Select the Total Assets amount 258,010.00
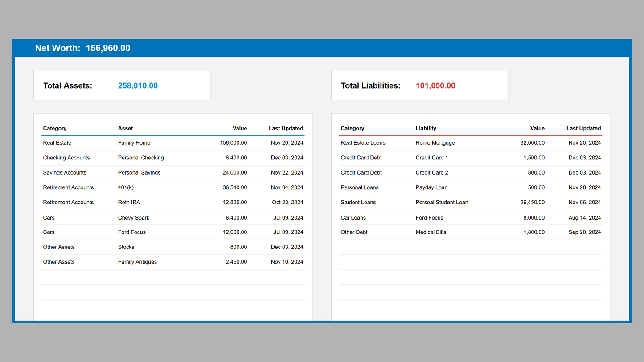 click(138, 86)
